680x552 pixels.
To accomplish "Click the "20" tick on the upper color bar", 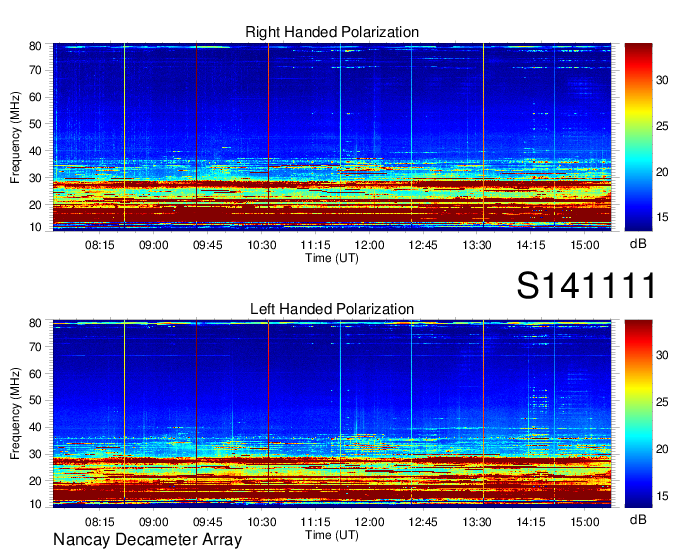I will click(662, 172).
